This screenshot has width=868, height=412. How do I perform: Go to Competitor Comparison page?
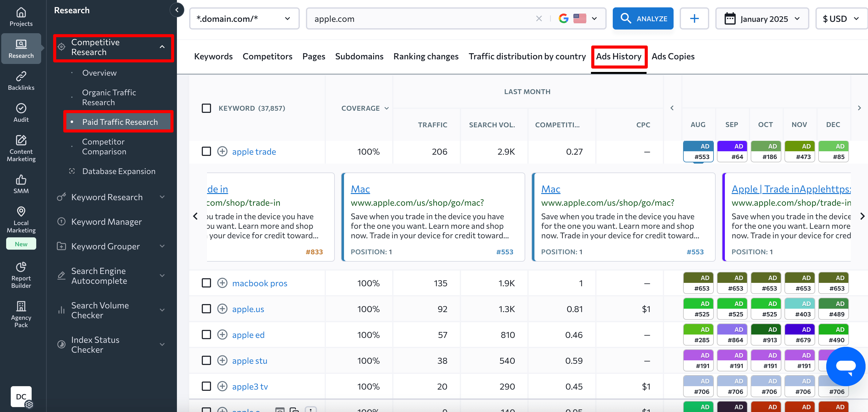tap(104, 146)
